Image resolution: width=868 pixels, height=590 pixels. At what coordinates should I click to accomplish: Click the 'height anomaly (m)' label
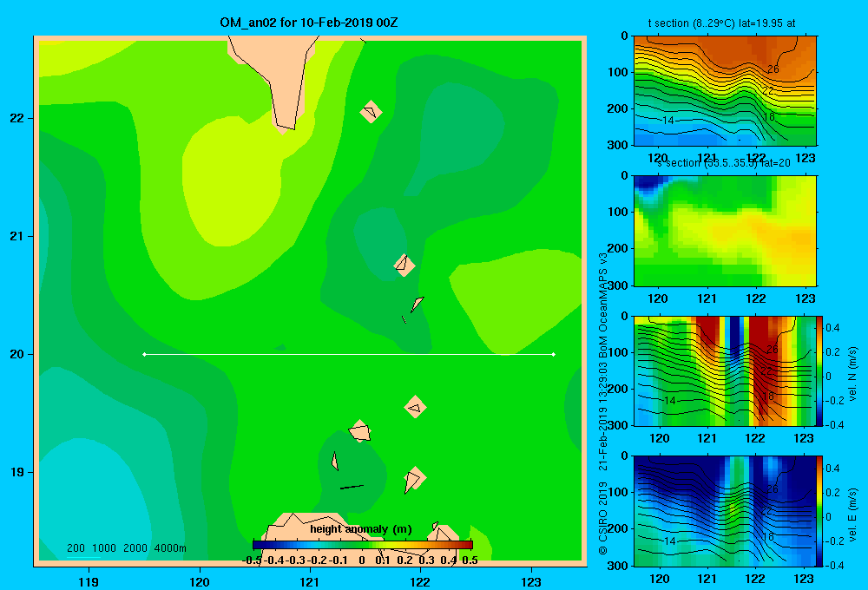pyautogui.click(x=361, y=529)
